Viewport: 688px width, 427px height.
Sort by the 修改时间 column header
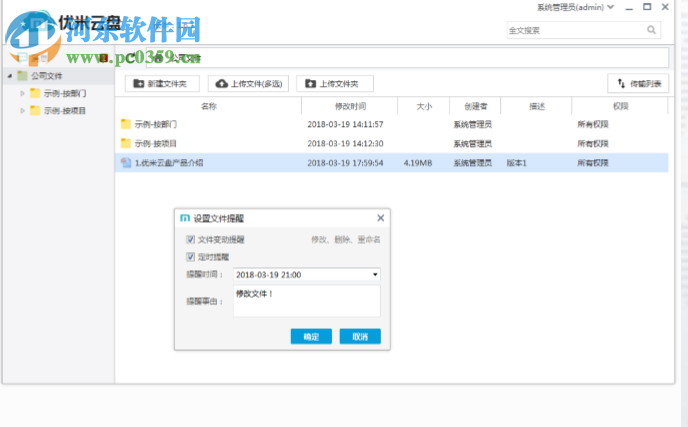click(x=350, y=106)
